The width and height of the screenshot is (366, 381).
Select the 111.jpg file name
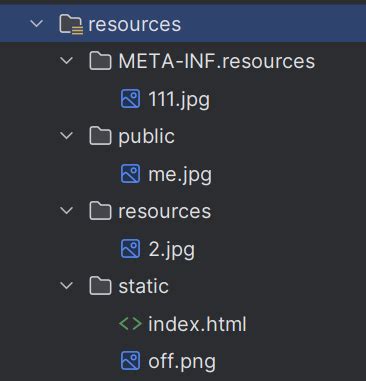coord(179,100)
